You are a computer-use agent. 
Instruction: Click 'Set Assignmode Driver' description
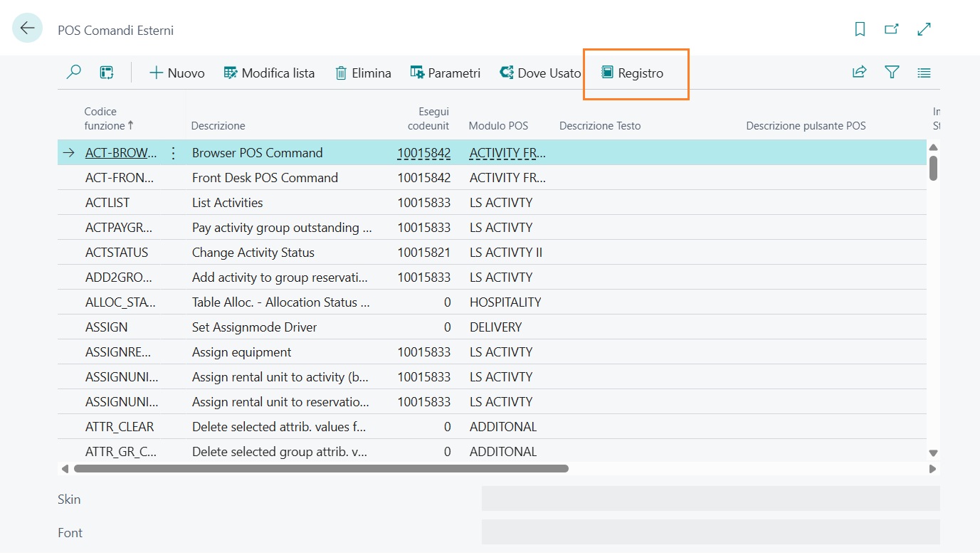[x=255, y=327]
